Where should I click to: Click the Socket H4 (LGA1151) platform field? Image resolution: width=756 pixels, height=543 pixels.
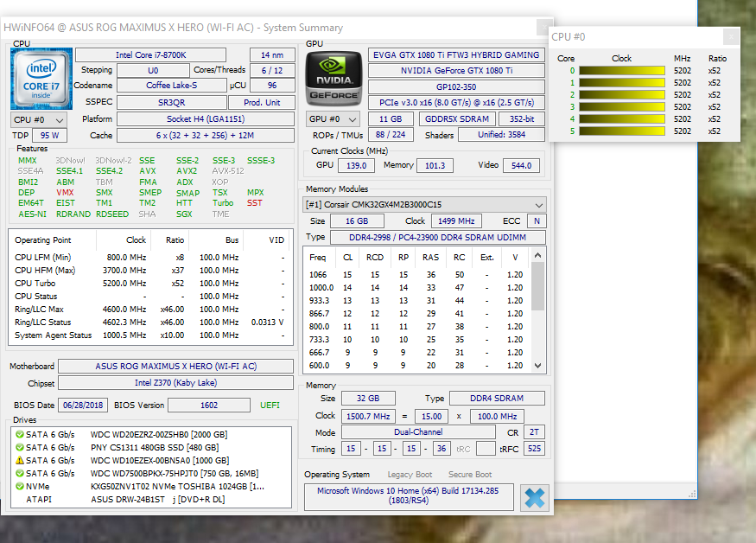click(206, 118)
